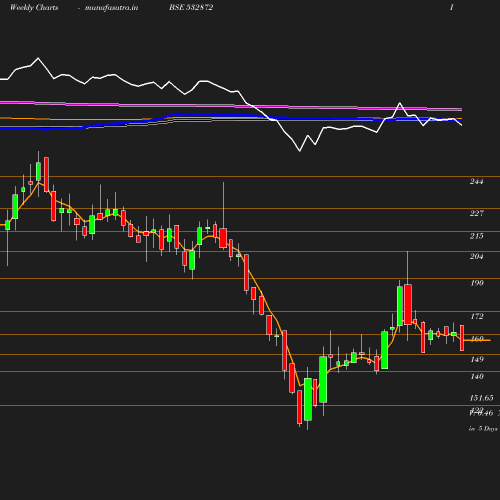
Task: Click the "munafasutra.in" site label
Action: pos(111,8)
